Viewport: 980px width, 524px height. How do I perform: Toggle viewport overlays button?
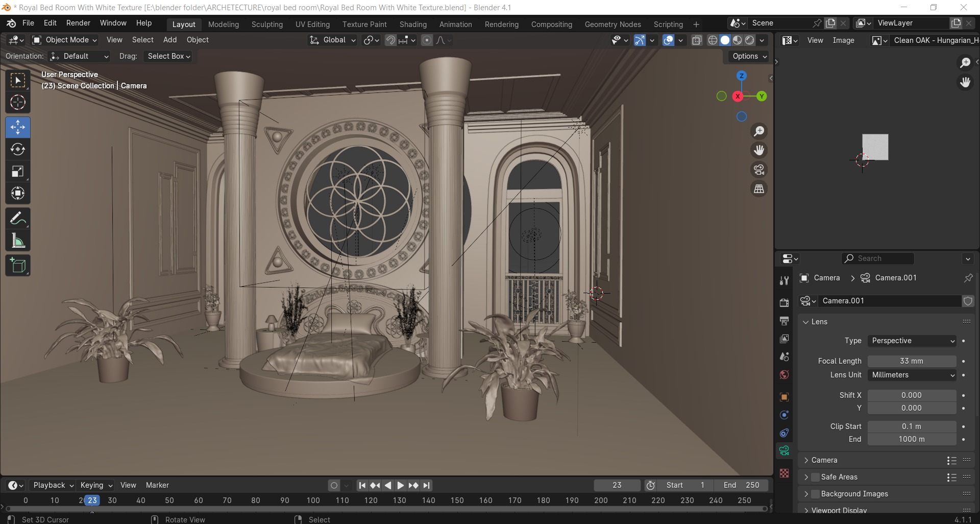pyautogui.click(x=668, y=40)
